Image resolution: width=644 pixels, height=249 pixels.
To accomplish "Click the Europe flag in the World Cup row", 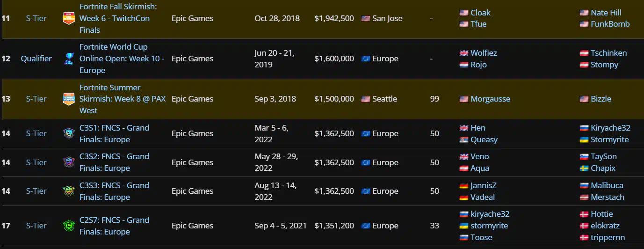I will pos(366,59).
